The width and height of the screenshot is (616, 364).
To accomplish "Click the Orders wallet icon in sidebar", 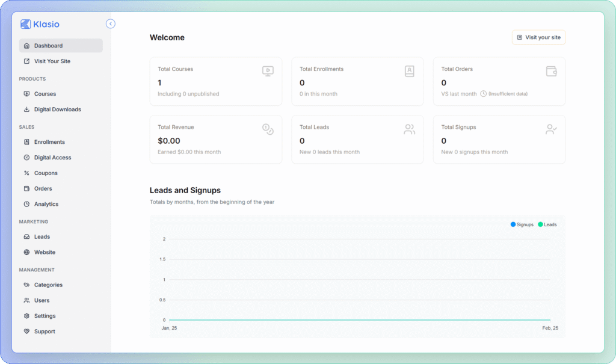I will coord(26,189).
